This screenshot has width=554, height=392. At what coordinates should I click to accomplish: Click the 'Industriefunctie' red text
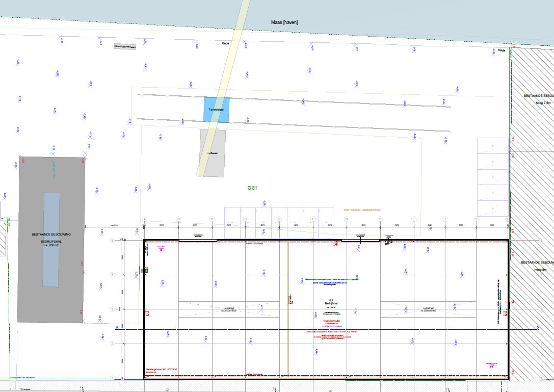[x=331, y=321]
